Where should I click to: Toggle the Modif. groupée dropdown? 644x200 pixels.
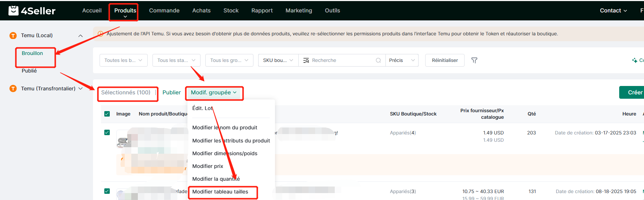214,93
